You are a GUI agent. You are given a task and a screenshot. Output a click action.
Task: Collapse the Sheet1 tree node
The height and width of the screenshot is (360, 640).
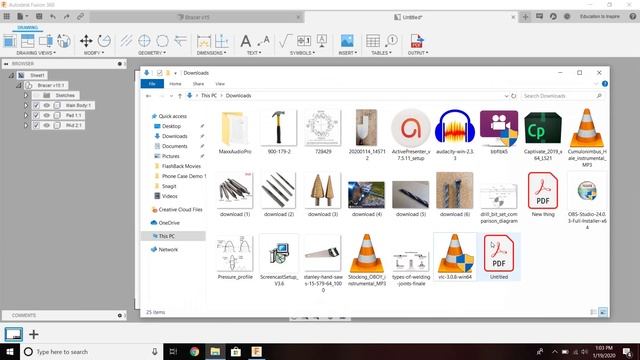(x=11, y=76)
